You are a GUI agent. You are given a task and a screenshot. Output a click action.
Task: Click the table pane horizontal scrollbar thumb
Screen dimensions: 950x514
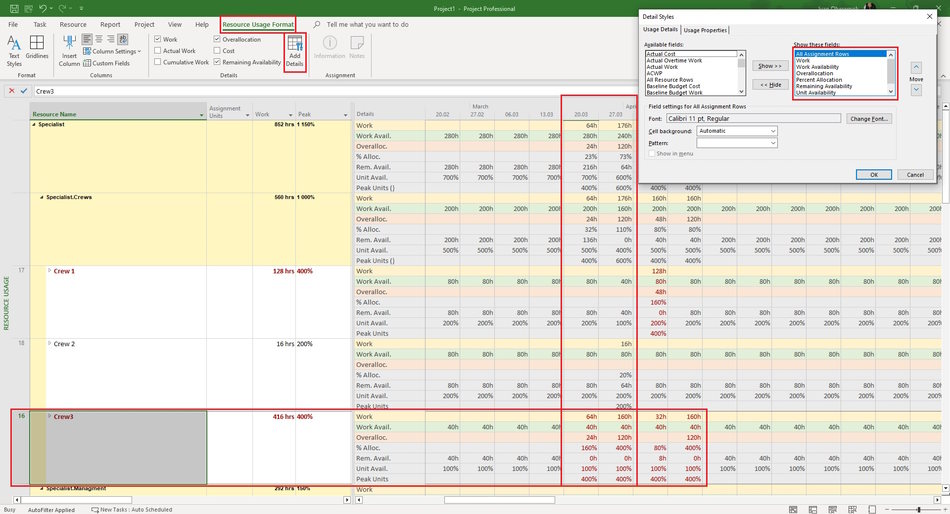(77, 500)
